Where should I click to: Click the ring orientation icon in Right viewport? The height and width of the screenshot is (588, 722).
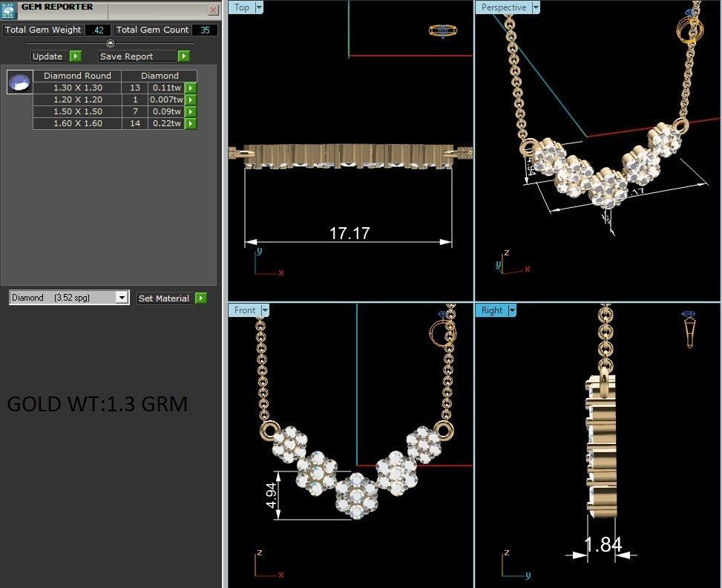point(689,329)
